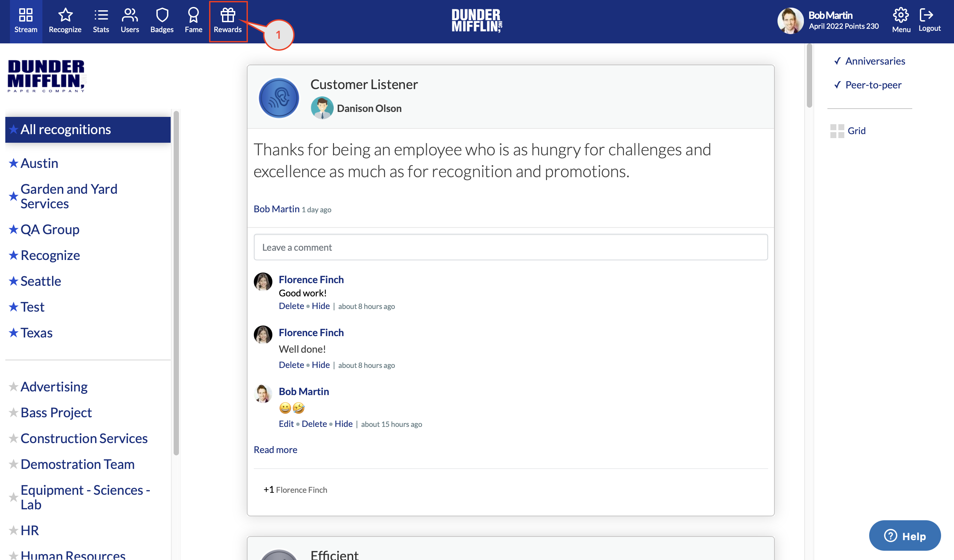The height and width of the screenshot is (560, 954).
Task: Click Florence Finch's avatar beside 'Good work!'
Action: point(263,282)
